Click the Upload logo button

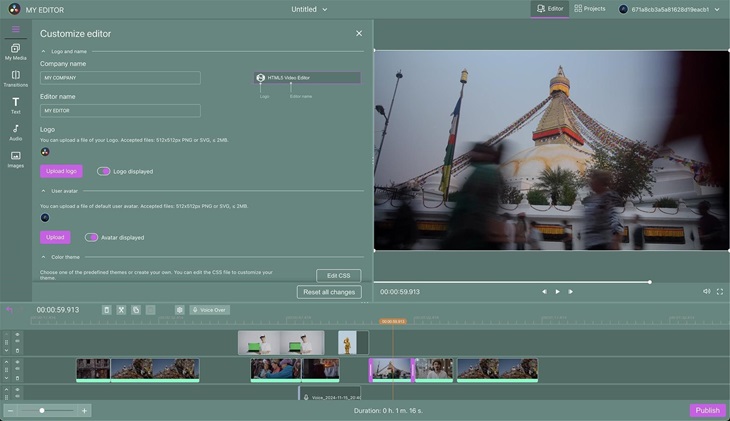point(61,171)
